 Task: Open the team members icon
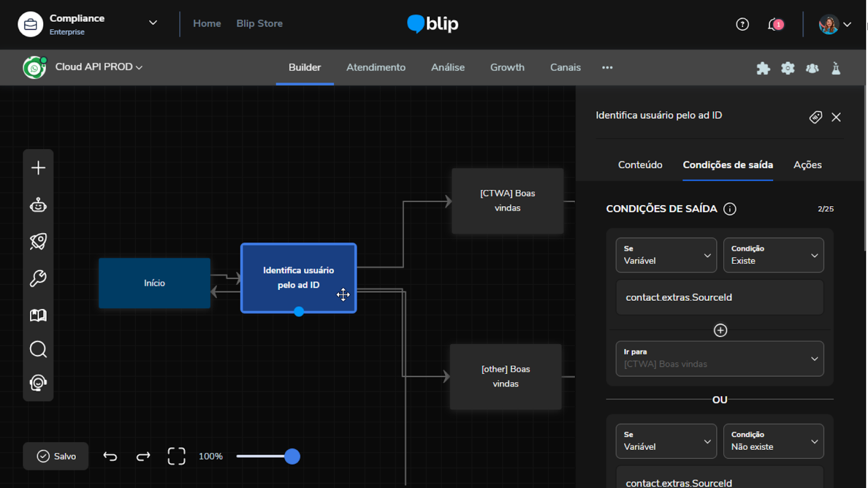click(x=812, y=68)
